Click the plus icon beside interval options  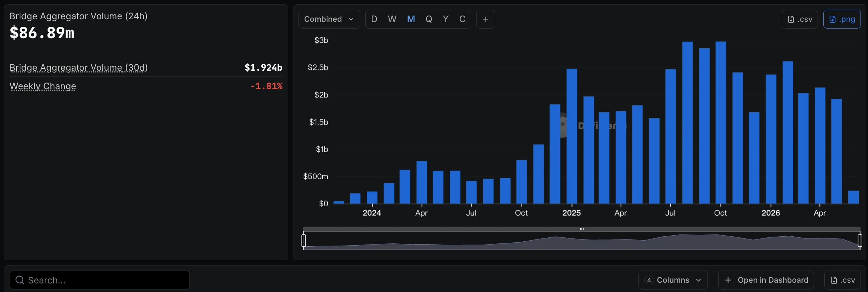coord(485,19)
